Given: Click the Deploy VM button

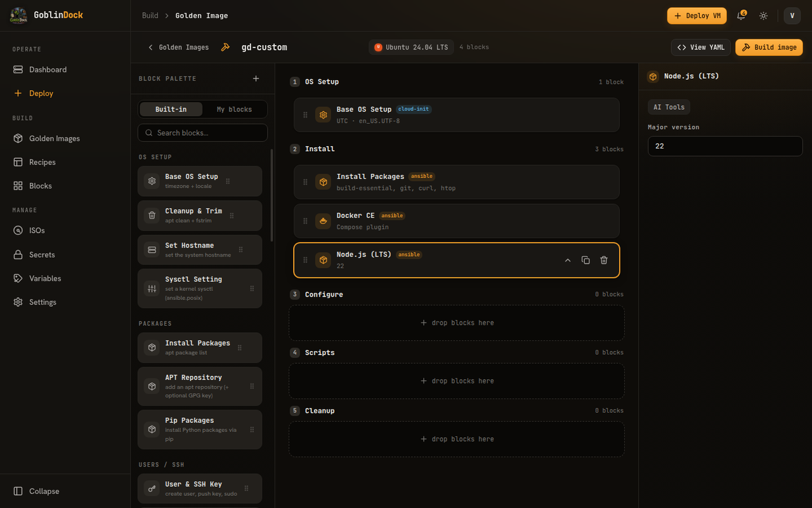Looking at the screenshot, I should (x=697, y=16).
